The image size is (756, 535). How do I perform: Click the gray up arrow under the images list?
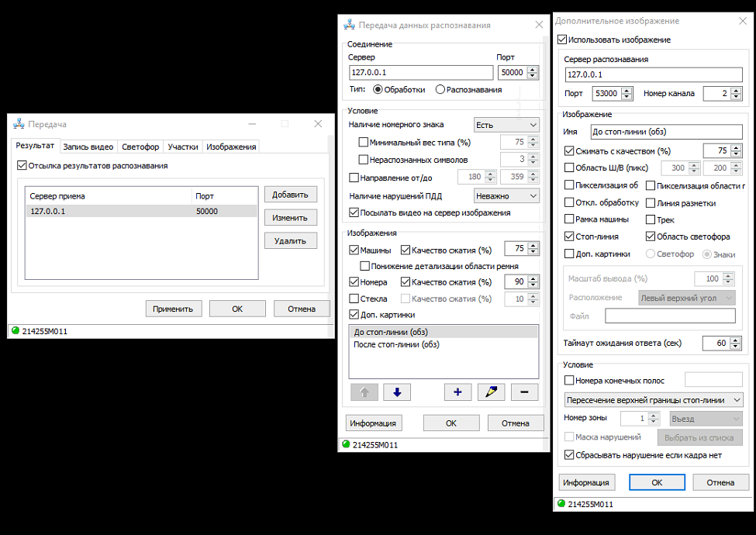point(364,392)
